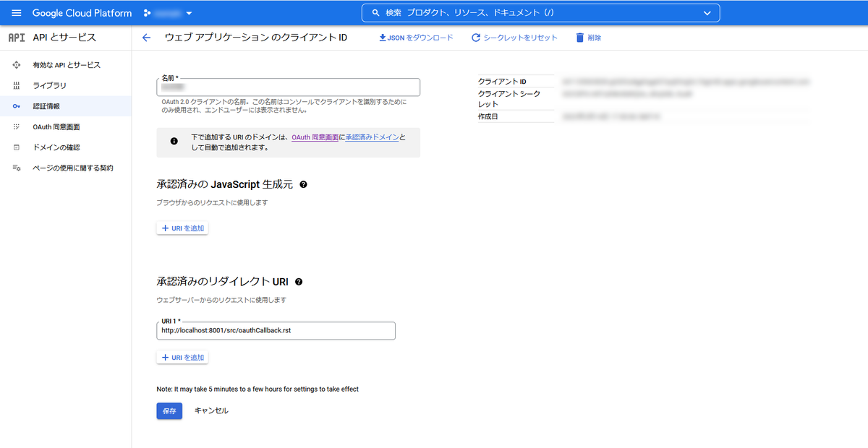Click the クライアント ID label
Viewport: 868px width, 448px height.
pyautogui.click(x=503, y=82)
